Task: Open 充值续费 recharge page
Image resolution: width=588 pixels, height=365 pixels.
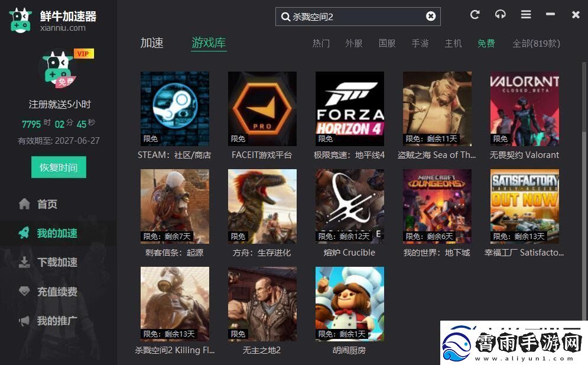Action: coord(58,292)
